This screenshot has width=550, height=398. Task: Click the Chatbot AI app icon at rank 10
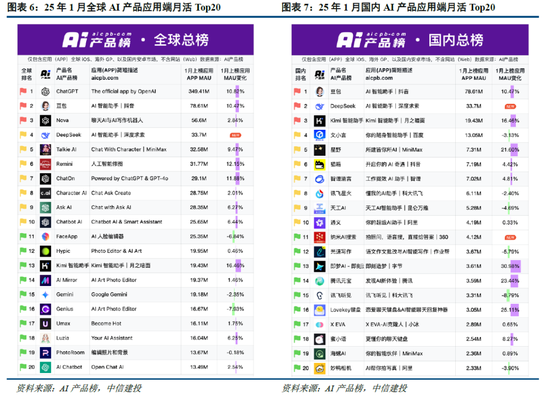(x=45, y=222)
